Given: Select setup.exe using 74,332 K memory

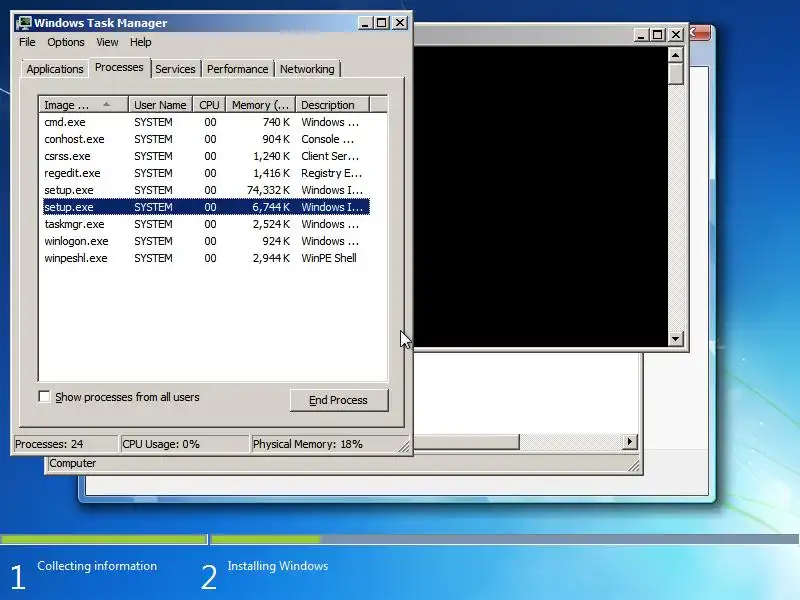Looking at the screenshot, I should pos(206,190).
